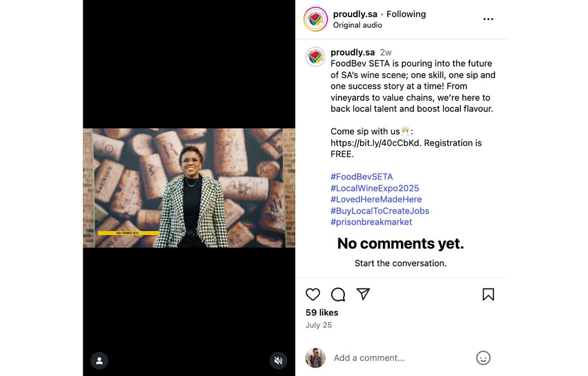Click the proudly.sa username in the caption
The width and height of the screenshot is (588, 376).
352,52
